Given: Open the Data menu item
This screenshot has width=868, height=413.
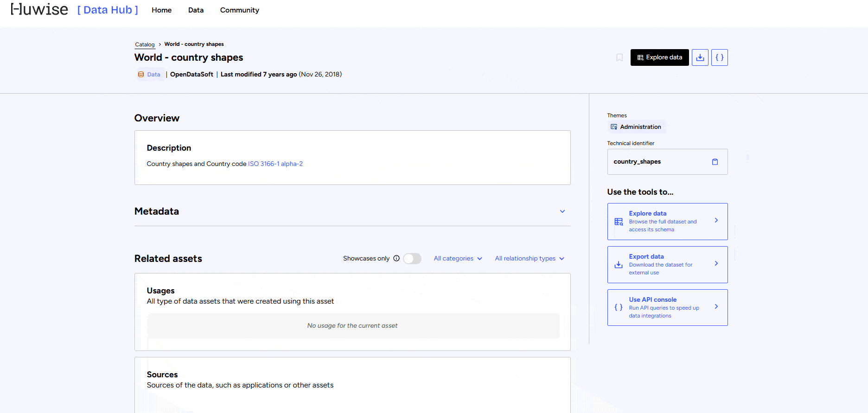Looking at the screenshot, I should click(x=196, y=10).
